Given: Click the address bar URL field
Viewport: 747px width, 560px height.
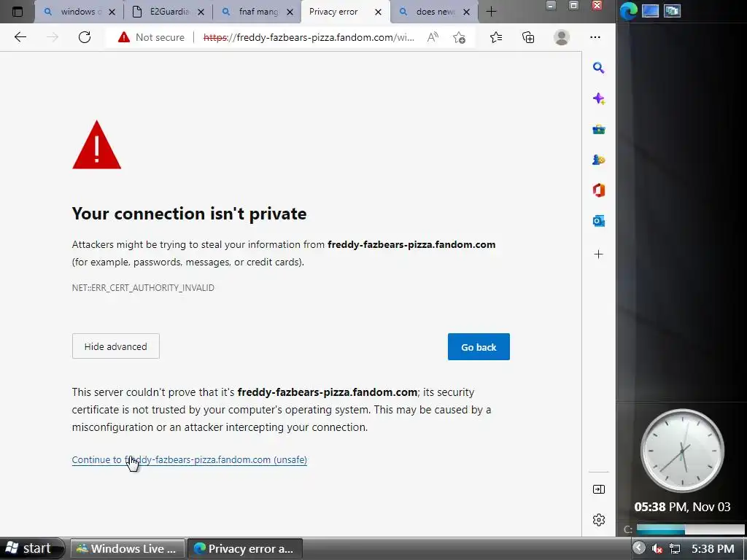Looking at the screenshot, I should (309, 37).
